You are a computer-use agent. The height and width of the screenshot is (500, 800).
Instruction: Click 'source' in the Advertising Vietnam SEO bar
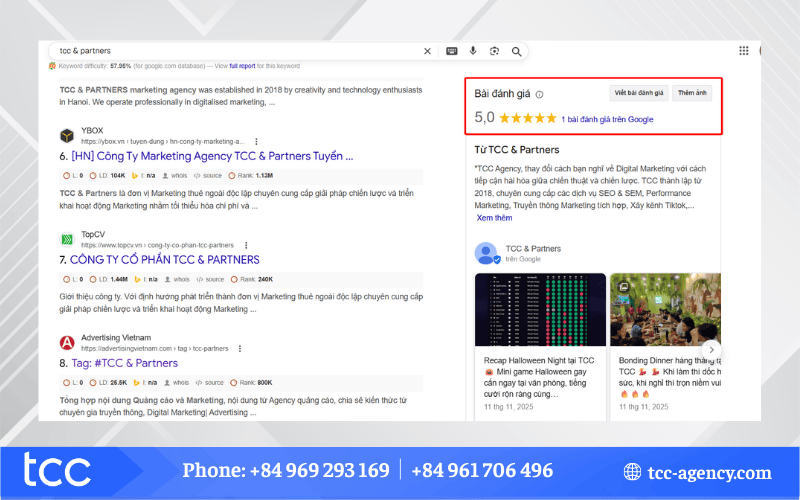[x=210, y=383]
